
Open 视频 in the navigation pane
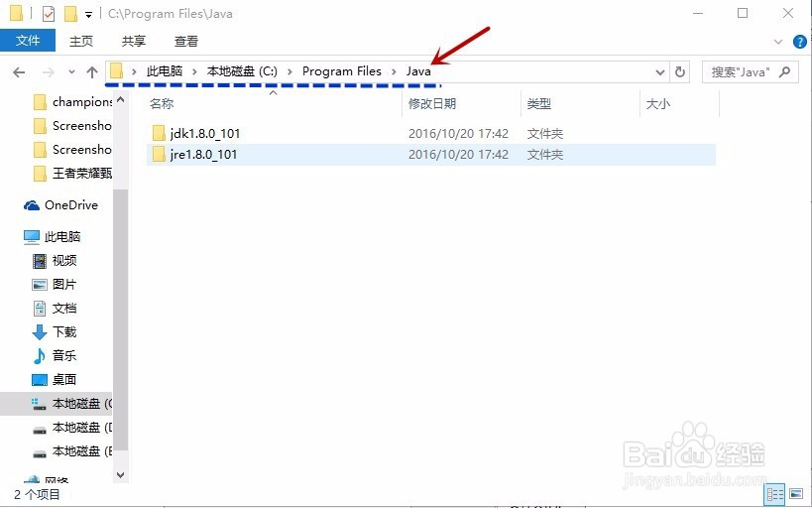pyautogui.click(x=64, y=261)
